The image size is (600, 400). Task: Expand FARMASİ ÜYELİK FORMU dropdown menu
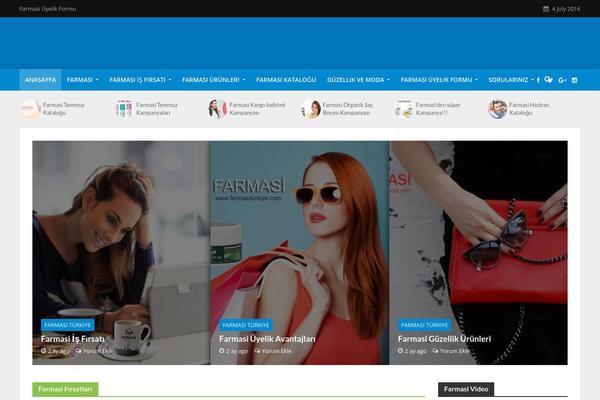[x=439, y=80]
